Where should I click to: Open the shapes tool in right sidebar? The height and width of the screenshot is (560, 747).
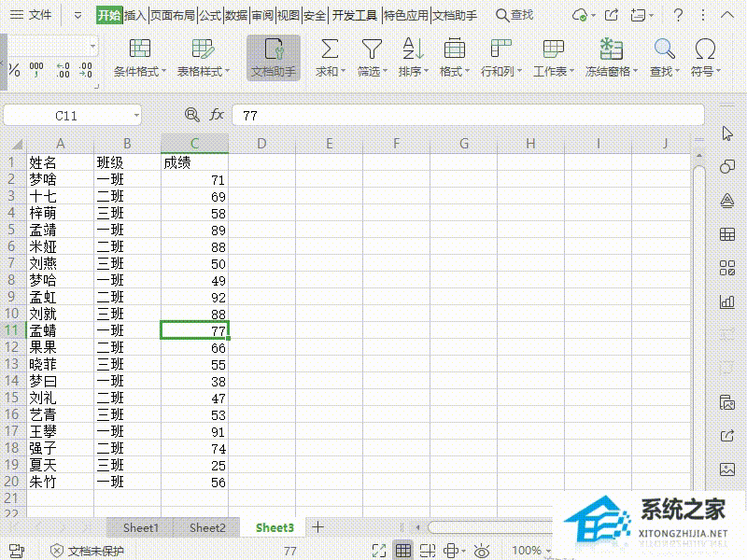tap(727, 167)
